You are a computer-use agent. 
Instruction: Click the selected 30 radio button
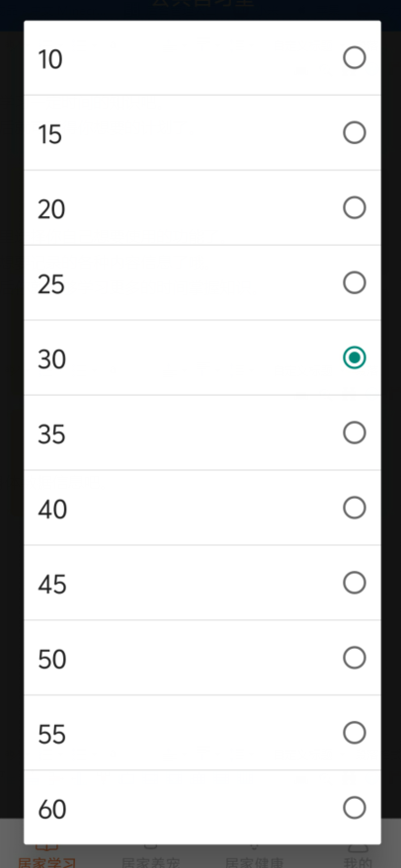point(355,357)
